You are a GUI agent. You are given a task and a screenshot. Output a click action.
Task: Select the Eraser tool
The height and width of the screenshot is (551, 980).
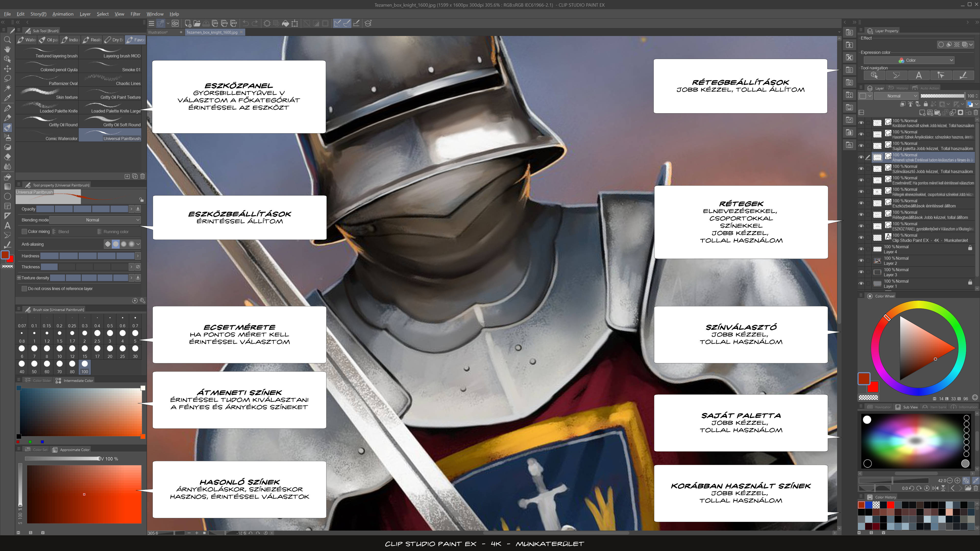coord(7,157)
